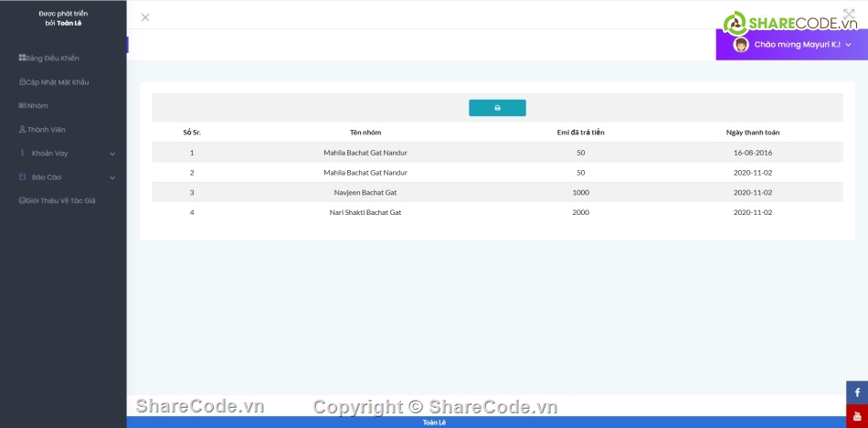Image resolution: width=868 pixels, height=428 pixels.
Task: Expand the Khoản Vay submenu chevron
Action: (x=112, y=154)
